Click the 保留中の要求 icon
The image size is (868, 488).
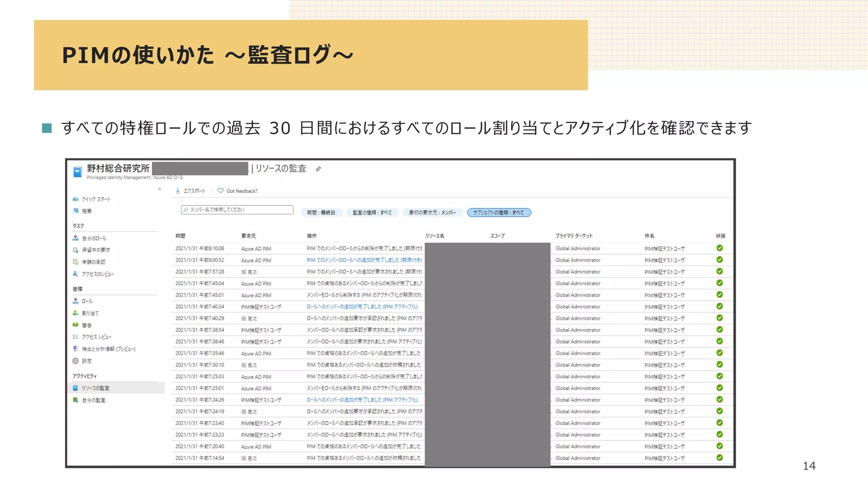[x=75, y=250]
